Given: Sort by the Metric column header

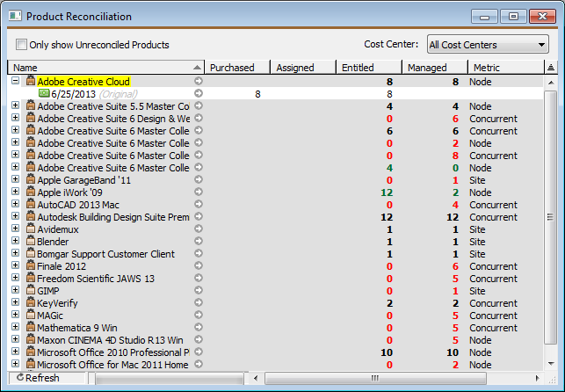Looking at the screenshot, I should click(x=506, y=68).
